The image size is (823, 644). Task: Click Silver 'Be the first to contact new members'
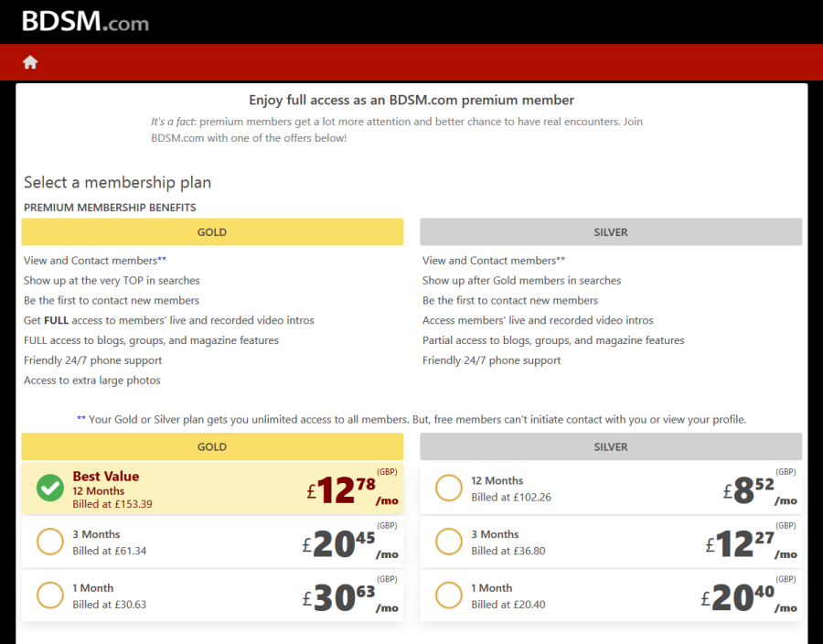510,300
